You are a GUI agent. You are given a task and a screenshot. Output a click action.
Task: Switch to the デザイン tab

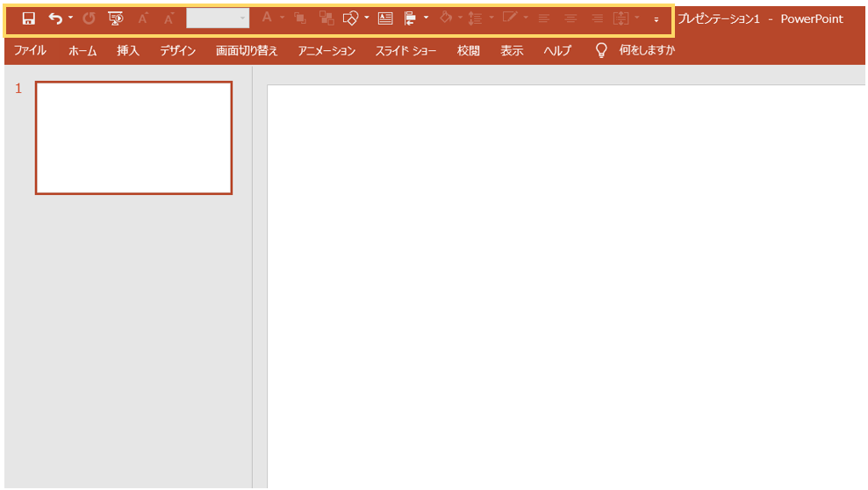tap(177, 51)
